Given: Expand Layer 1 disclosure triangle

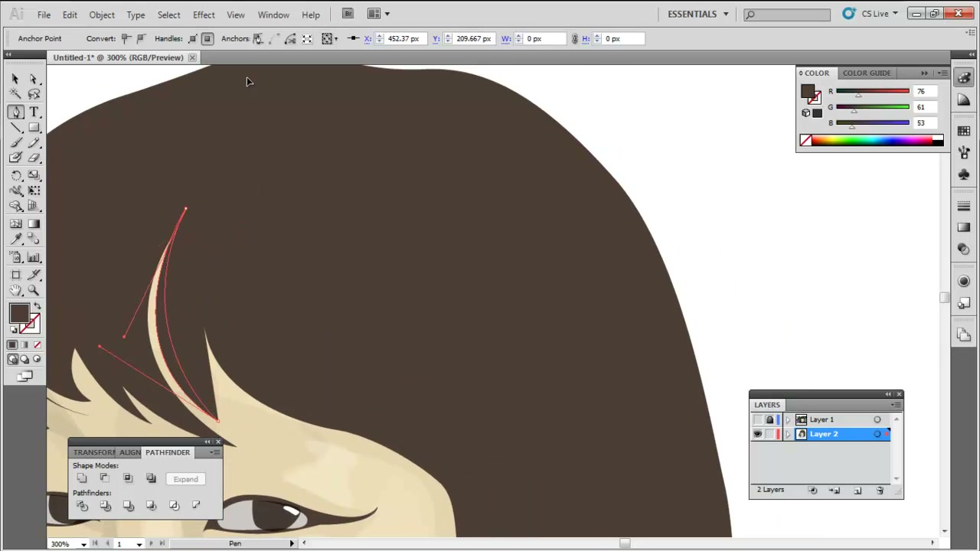Looking at the screenshot, I should pyautogui.click(x=789, y=419).
